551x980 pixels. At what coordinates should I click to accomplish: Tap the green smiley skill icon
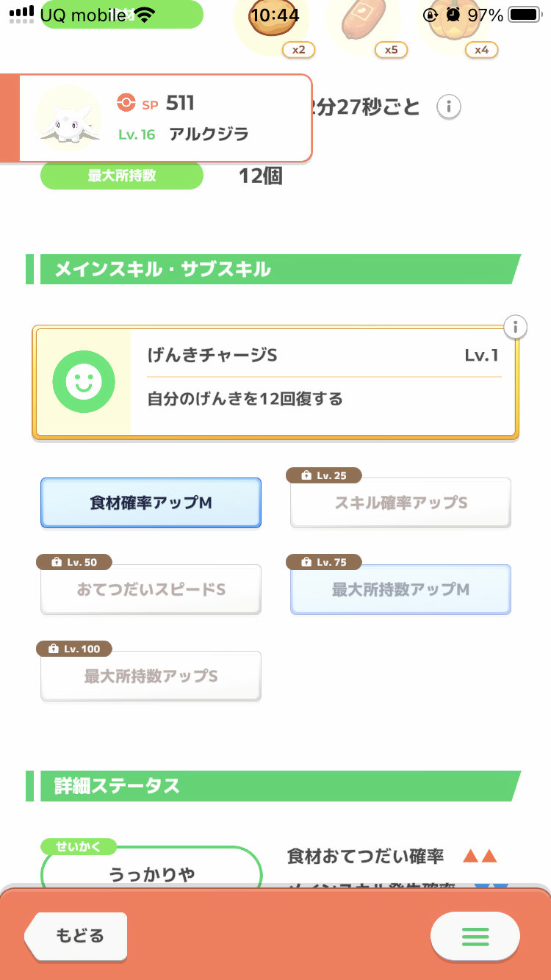84,382
